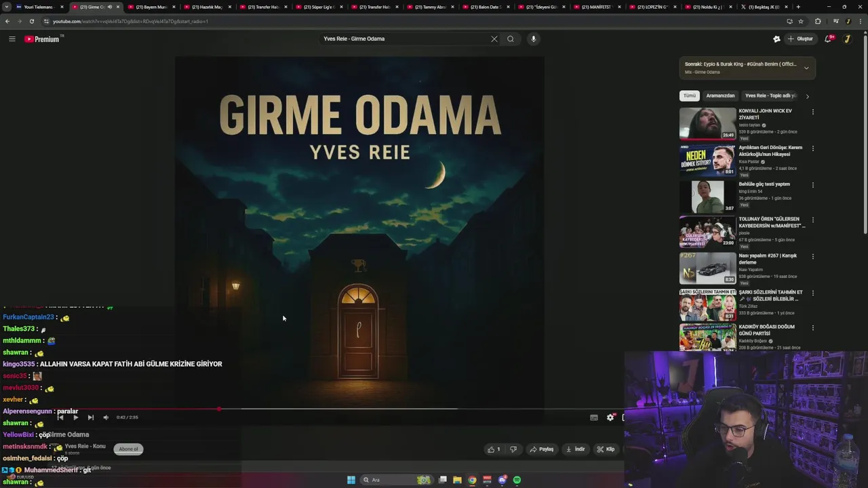Mute audio on the Girme Odama tab
Screen dimensions: 868x488
click(x=110, y=7)
